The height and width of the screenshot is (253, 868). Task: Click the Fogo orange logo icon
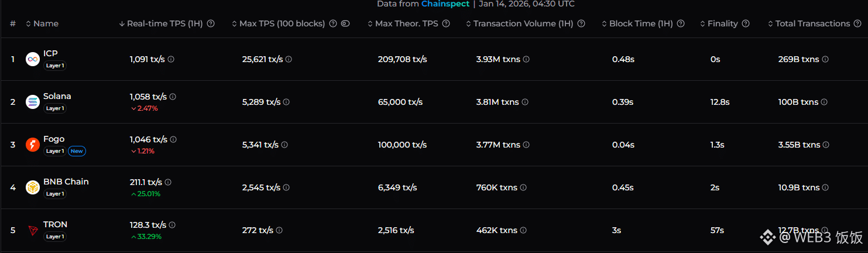[x=33, y=145]
